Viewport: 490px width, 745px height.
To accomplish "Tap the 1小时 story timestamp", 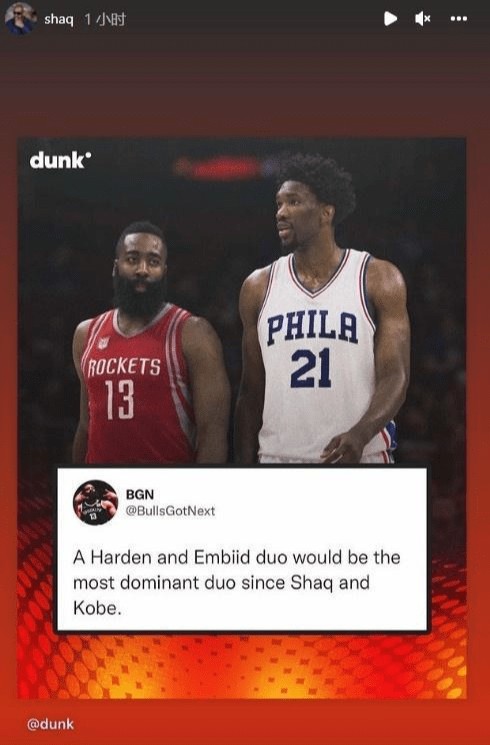I will [105, 19].
